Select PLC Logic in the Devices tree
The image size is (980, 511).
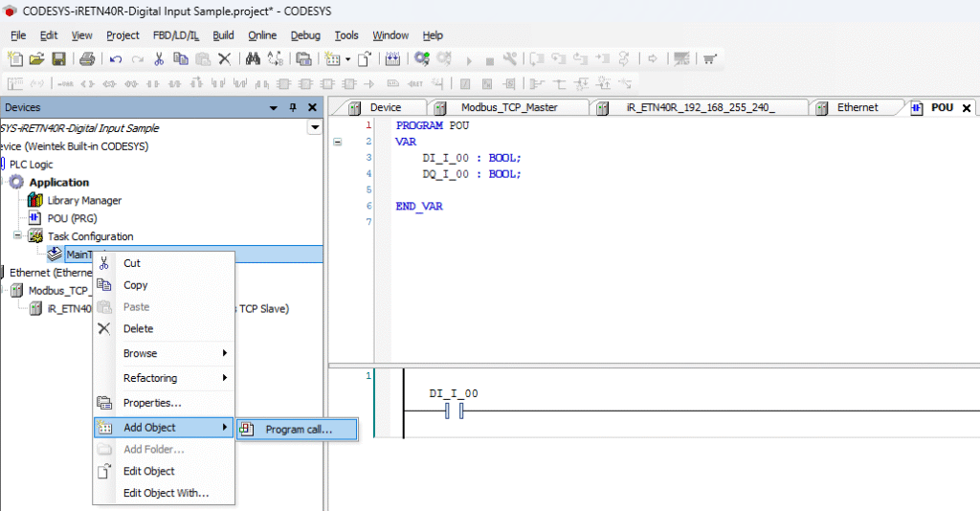[32, 165]
